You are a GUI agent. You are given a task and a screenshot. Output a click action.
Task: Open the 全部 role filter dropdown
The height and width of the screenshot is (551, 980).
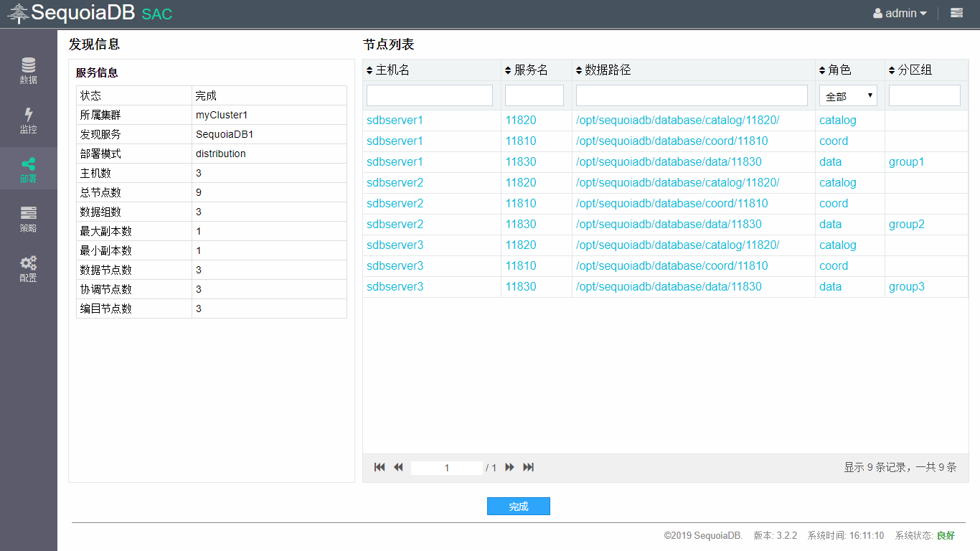point(848,95)
